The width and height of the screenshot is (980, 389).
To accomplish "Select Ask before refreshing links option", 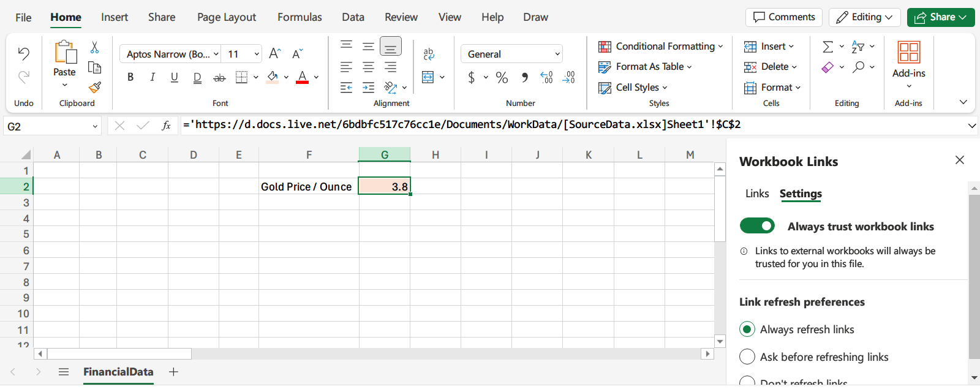I will pos(747,357).
